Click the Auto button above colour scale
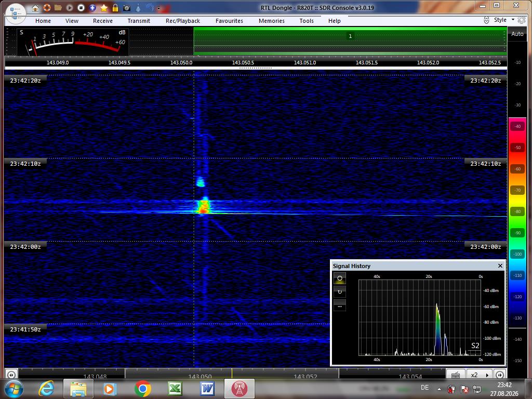Screen dimensions: 532x399 (517, 34)
